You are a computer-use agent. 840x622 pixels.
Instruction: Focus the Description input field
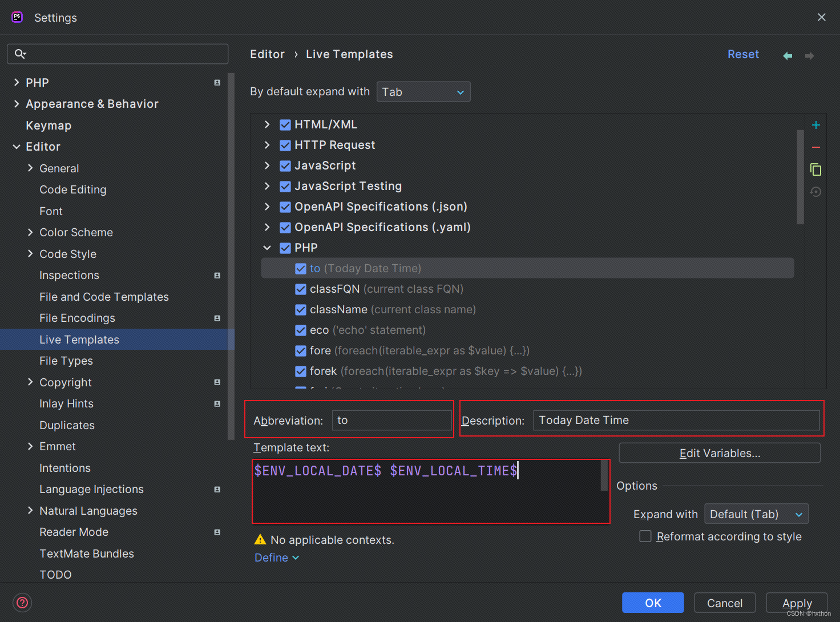pyautogui.click(x=676, y=421)
